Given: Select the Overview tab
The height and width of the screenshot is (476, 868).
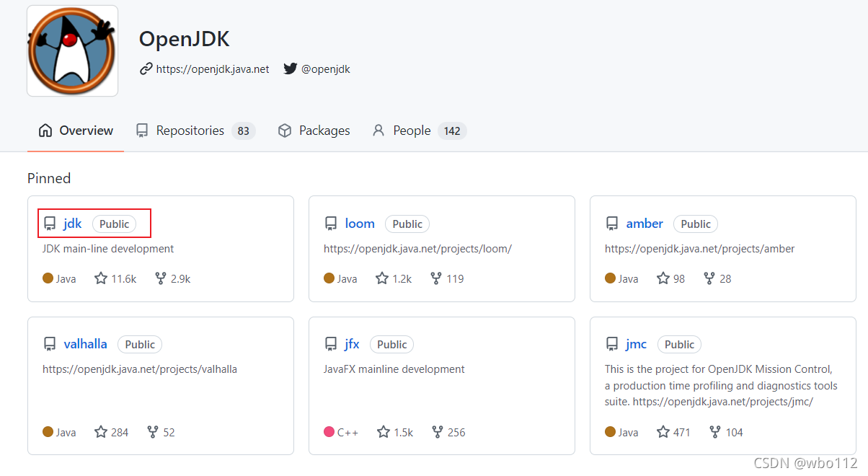Looking at the screenshot, I should 76,131.
